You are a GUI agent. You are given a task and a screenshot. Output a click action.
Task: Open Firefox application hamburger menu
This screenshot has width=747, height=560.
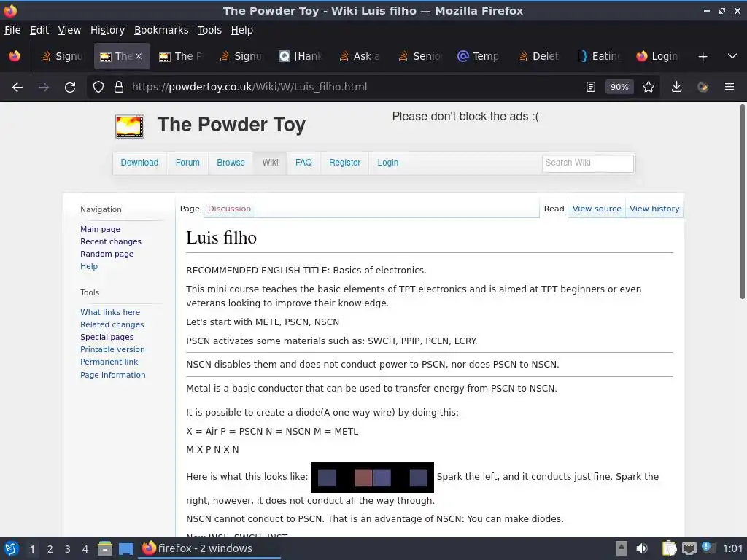(x=729, y=87)
